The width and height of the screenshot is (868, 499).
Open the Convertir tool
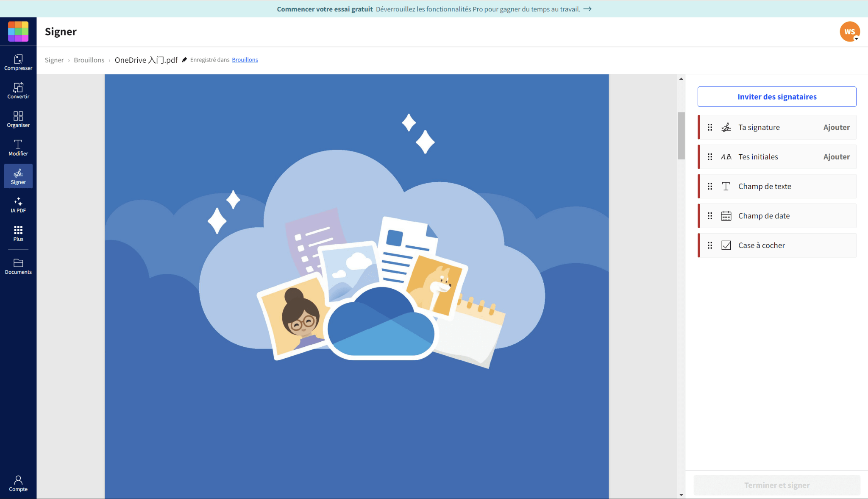(x=18, y=91)
